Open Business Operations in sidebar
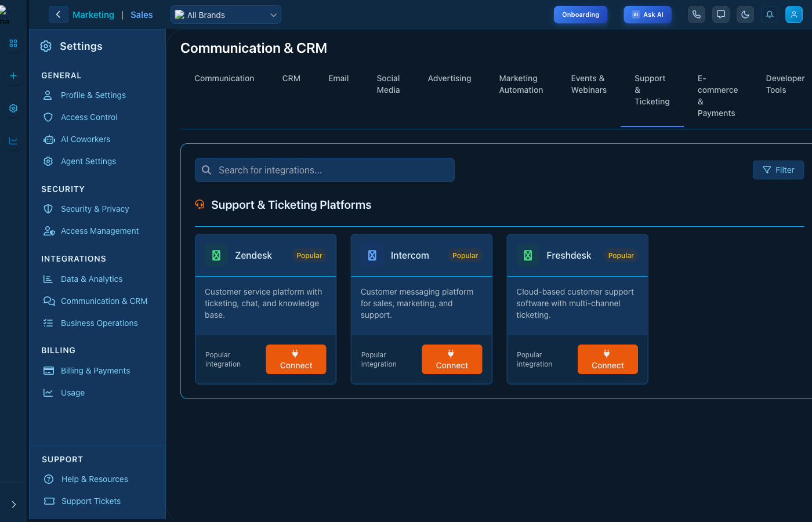The height and width of the screenshot is (522, 812). (99, 323)
